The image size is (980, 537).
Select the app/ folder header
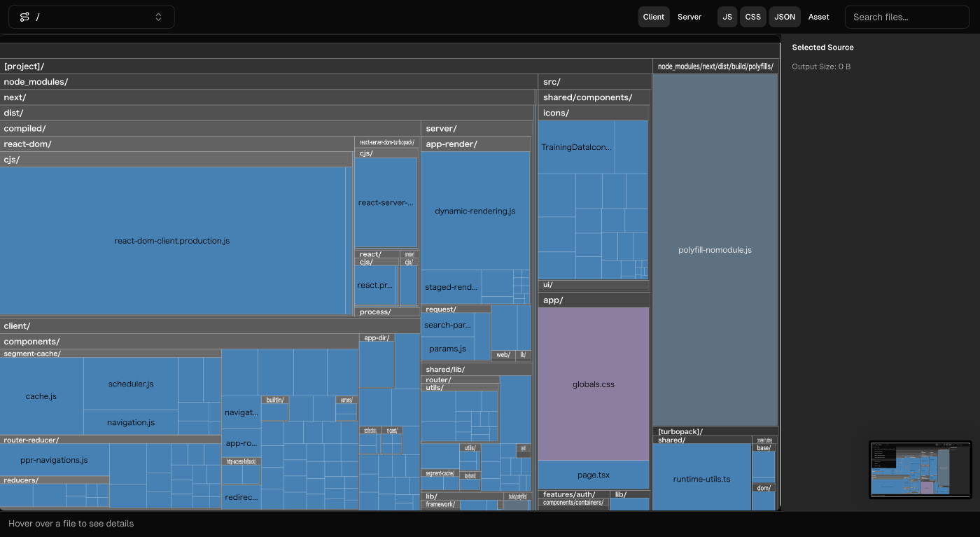(x=594, y=300)
